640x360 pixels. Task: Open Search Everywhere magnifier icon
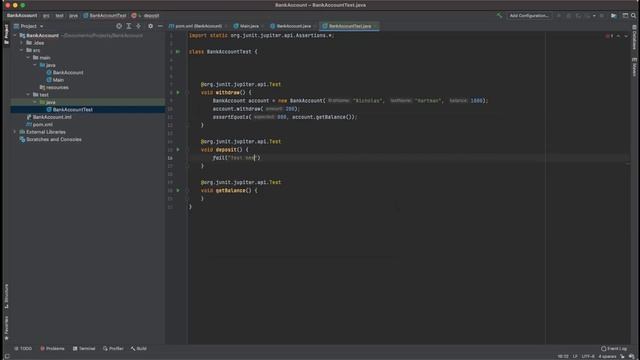[x=633, y=16]
